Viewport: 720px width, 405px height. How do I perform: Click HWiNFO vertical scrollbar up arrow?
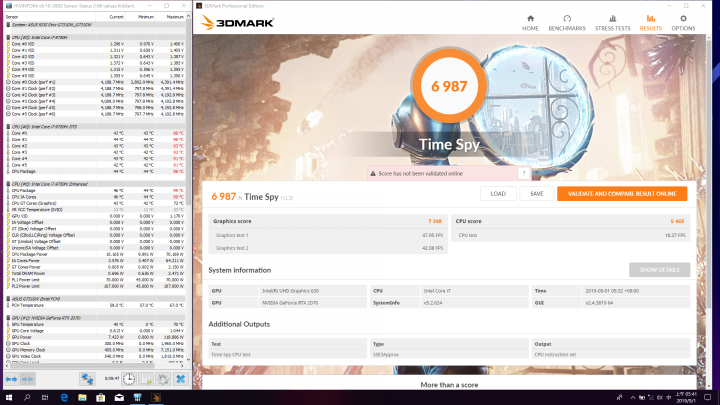click(188, 17)
